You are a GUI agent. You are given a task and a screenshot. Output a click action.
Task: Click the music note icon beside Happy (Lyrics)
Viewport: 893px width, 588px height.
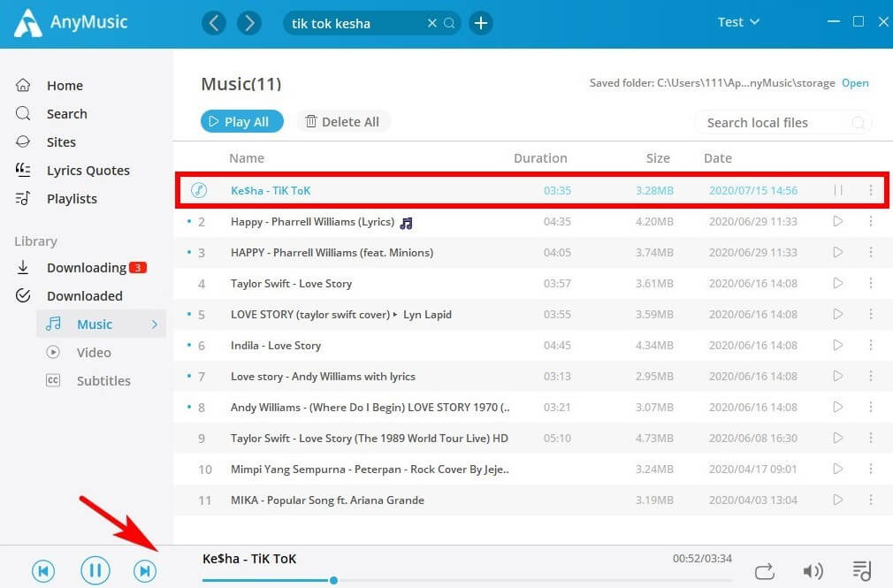point(406,223)
